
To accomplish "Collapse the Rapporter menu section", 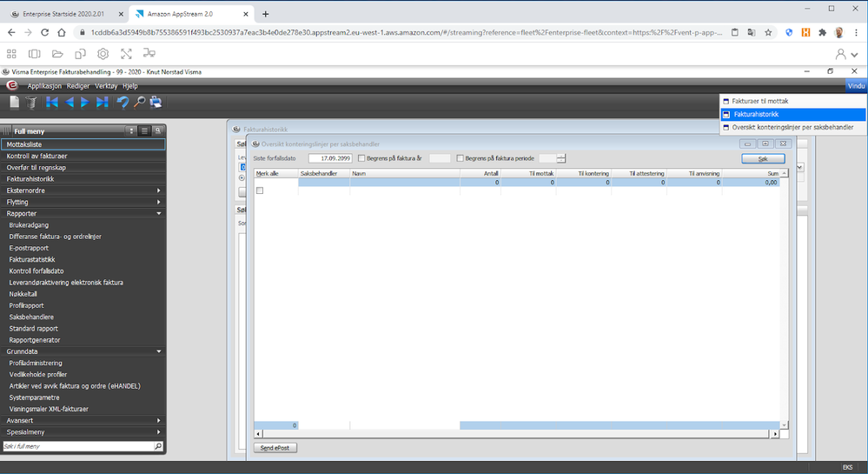I will point(159,213).
